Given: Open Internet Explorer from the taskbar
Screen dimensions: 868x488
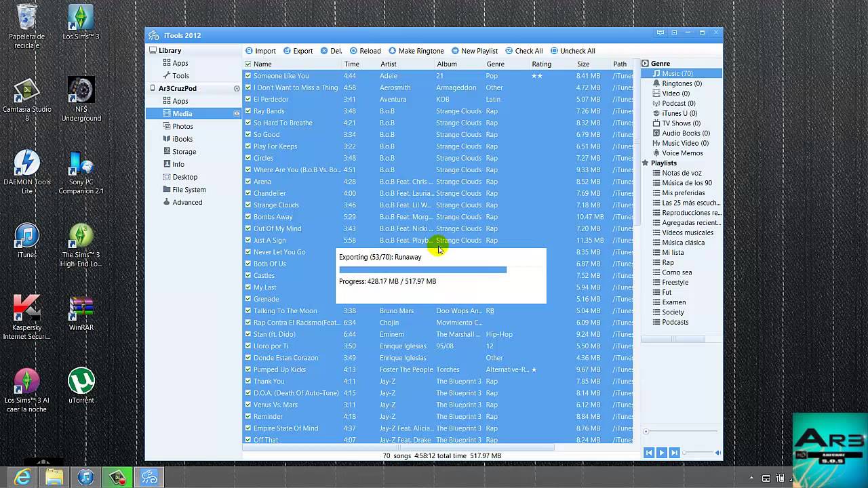Looking at the screenshot, I should (22, 477).
